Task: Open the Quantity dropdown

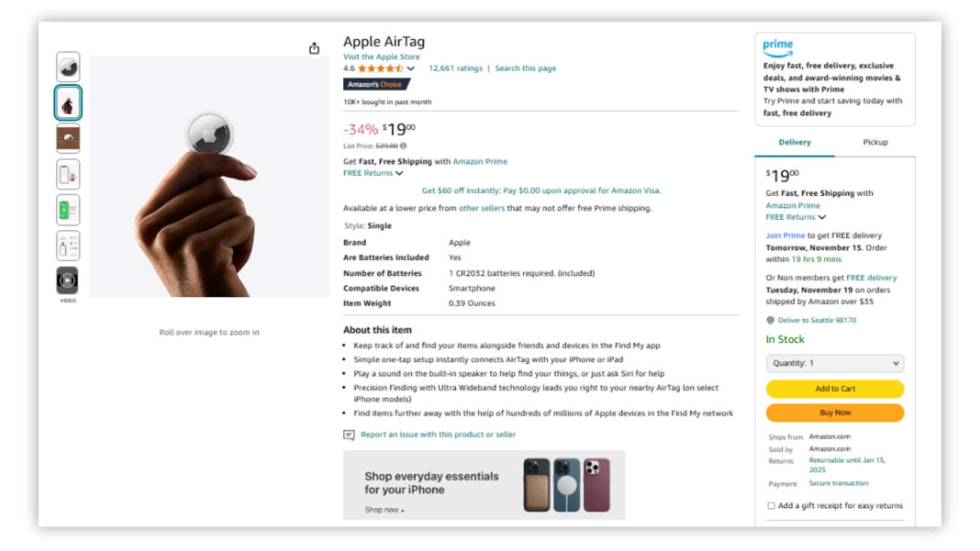Action: tap(835, 363)
